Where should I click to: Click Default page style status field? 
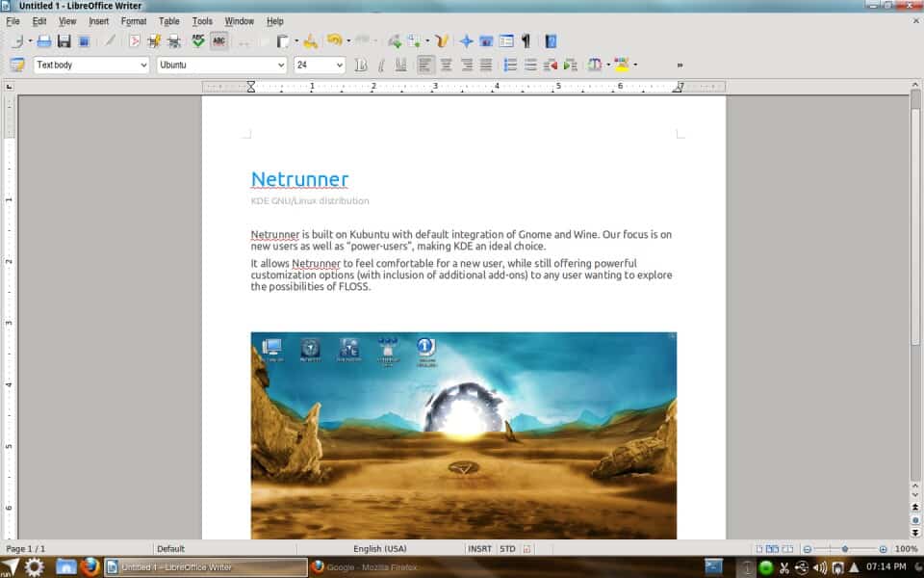click(x=171, y=549)
